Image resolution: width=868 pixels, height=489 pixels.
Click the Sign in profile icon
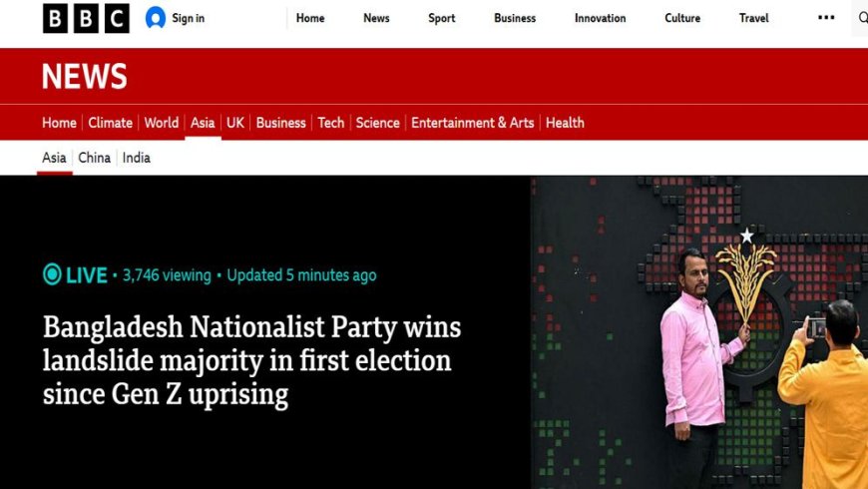pos(156,18)
